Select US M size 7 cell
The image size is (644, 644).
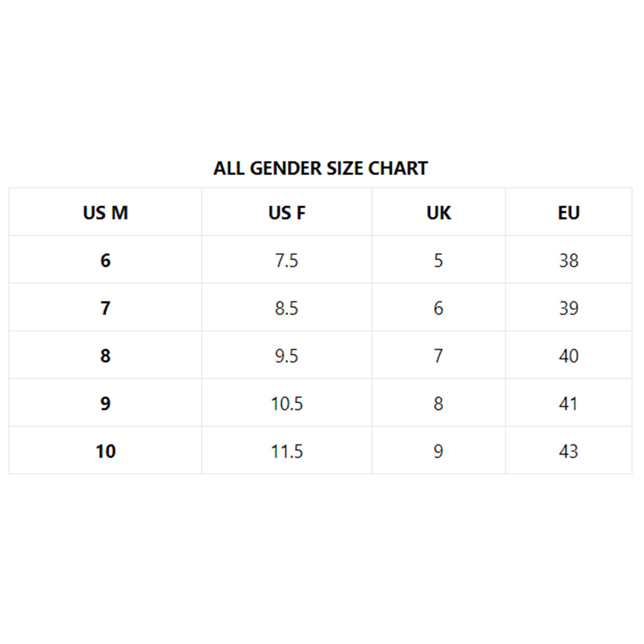[105, 307]
